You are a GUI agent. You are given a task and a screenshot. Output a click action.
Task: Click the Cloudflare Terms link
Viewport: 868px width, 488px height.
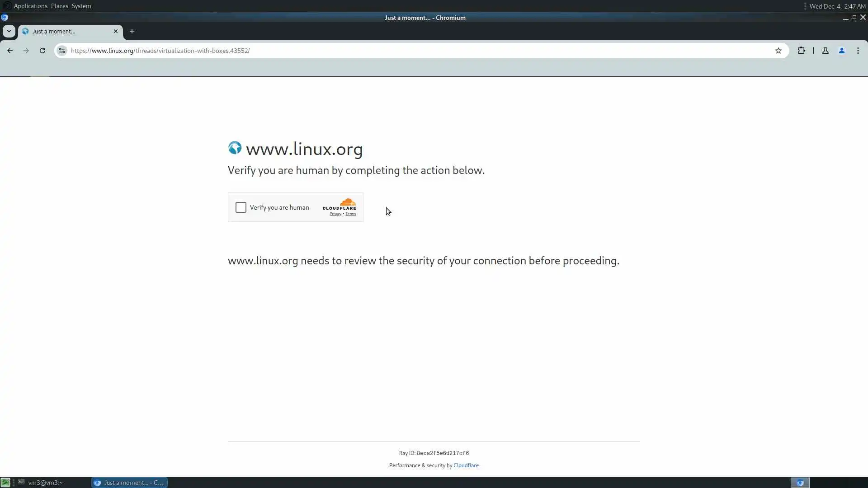pos(350,214)
